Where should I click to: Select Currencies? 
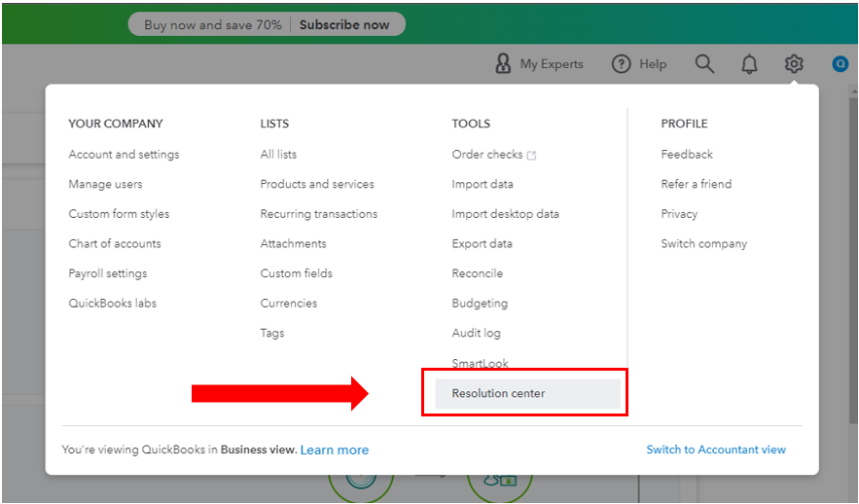289,303
